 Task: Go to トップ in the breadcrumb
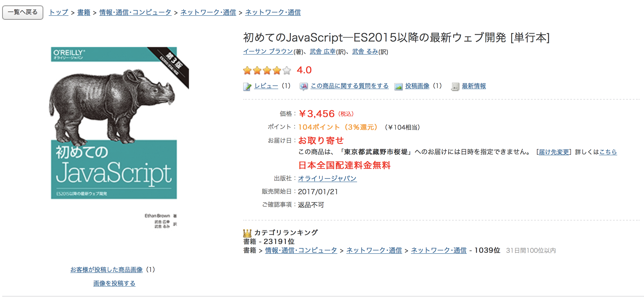(59, 12)
